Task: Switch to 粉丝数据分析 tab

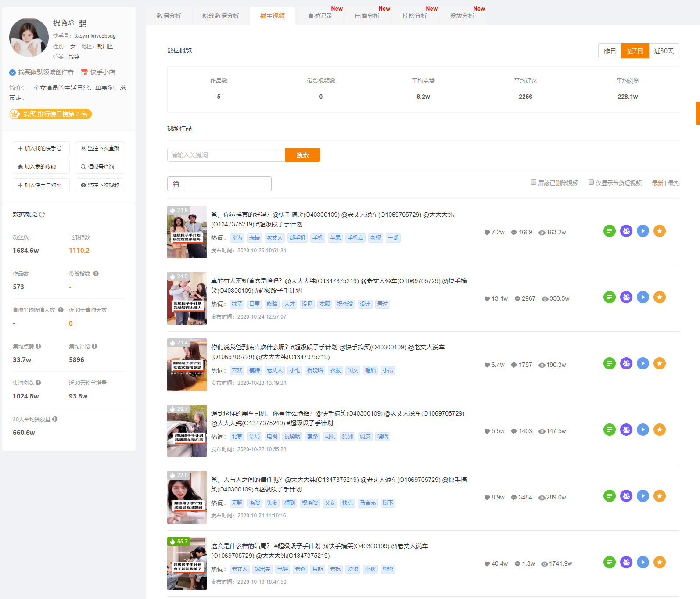Action: click(x=220, y=16)
